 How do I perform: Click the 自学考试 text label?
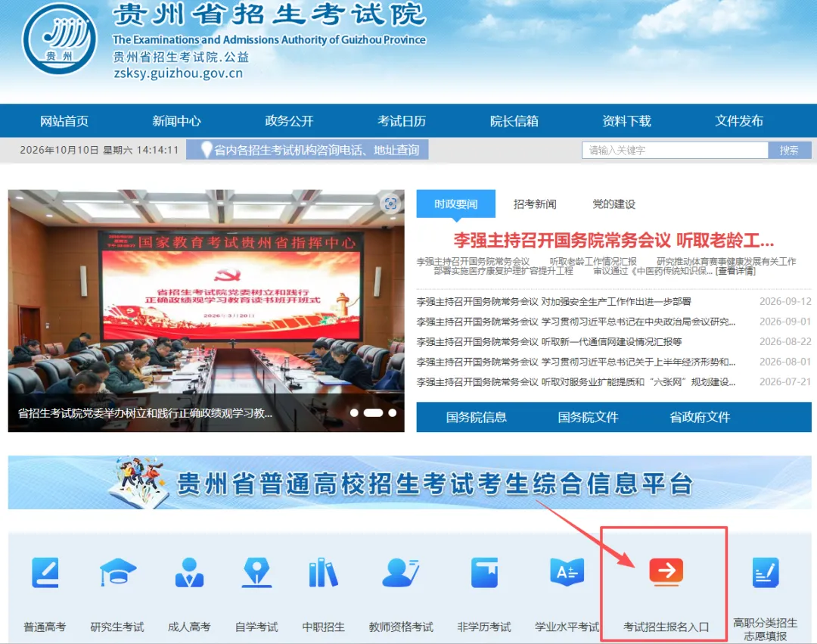coord(256,627)
